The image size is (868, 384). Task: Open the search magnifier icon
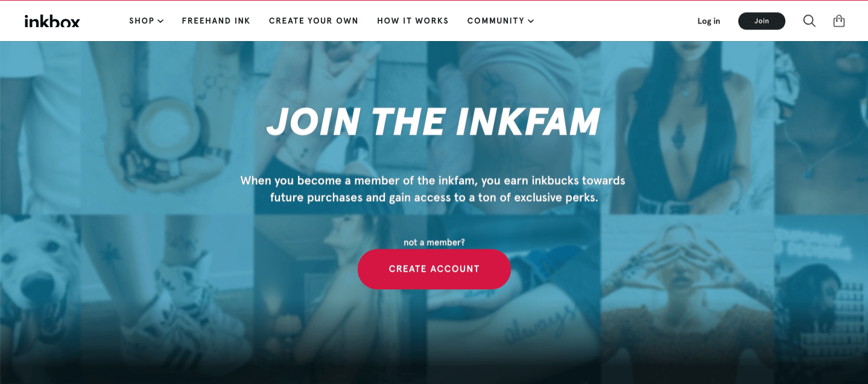pyautogui.click(x=809, y=21)
